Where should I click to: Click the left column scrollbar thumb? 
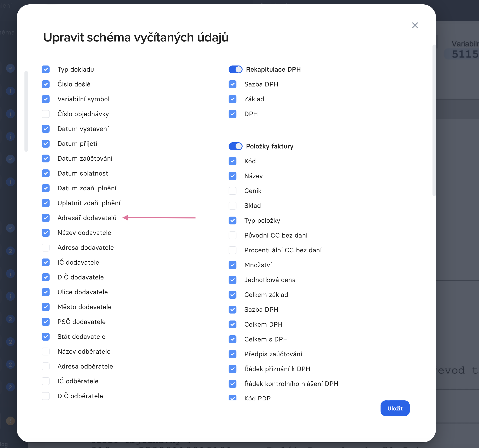point(26,111)
